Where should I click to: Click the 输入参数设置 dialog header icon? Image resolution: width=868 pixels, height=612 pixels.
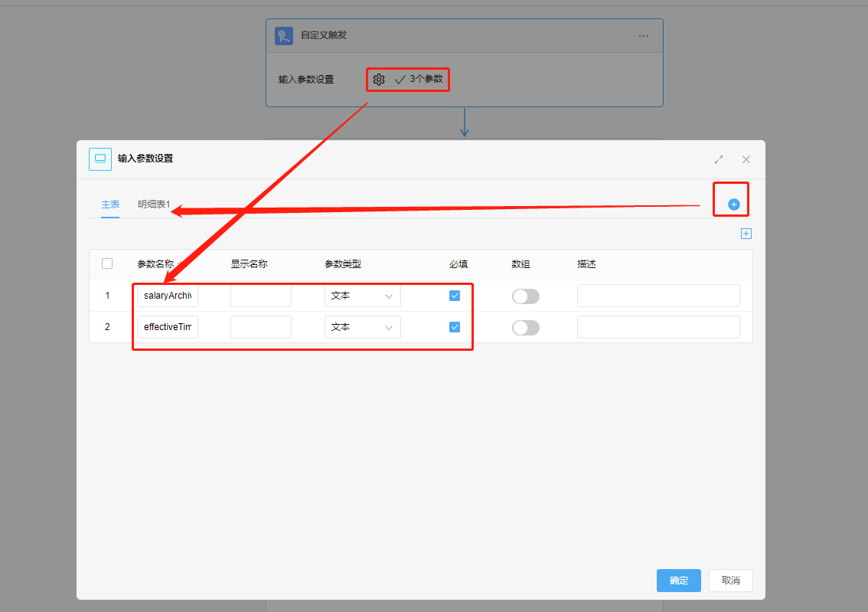pyautogui.click(x=100, y=159)
